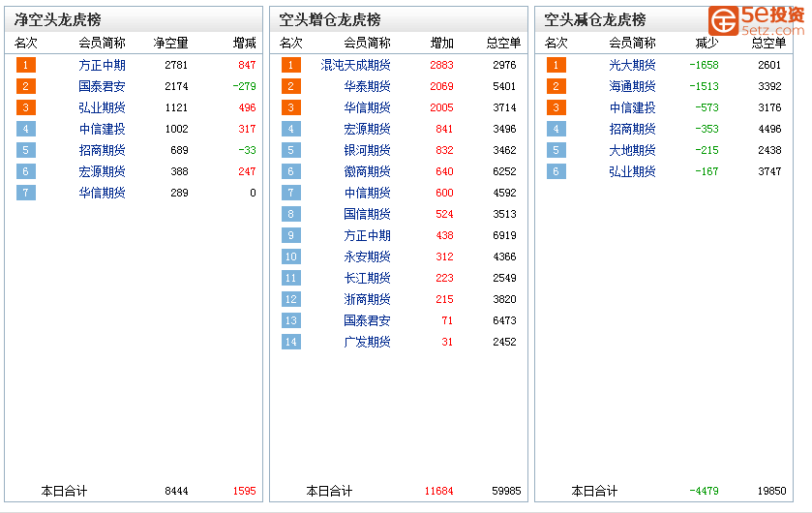Image resolution: width=812 pixels, height=513 pixels.
Task: Open 招商期货 in 净空头龙虎榜
Action: [102, 150]
